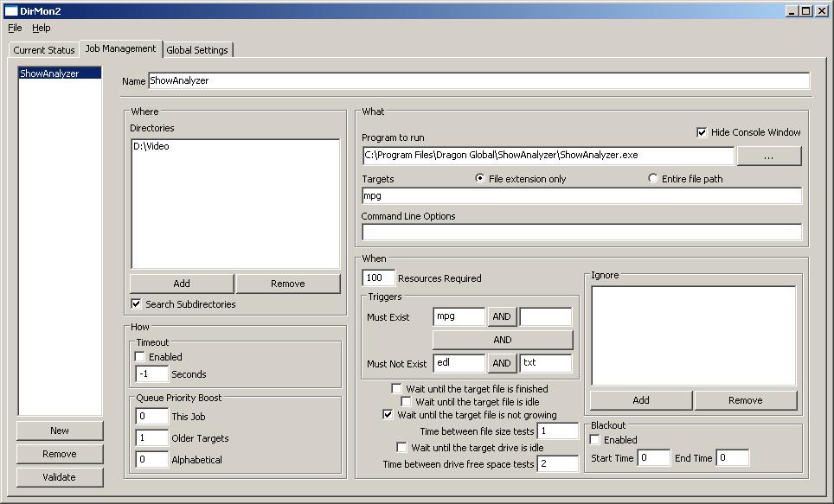Switch to the Global Settings tab
The width and height of the screenshot is (834, 504).
(x=197, y=50)
